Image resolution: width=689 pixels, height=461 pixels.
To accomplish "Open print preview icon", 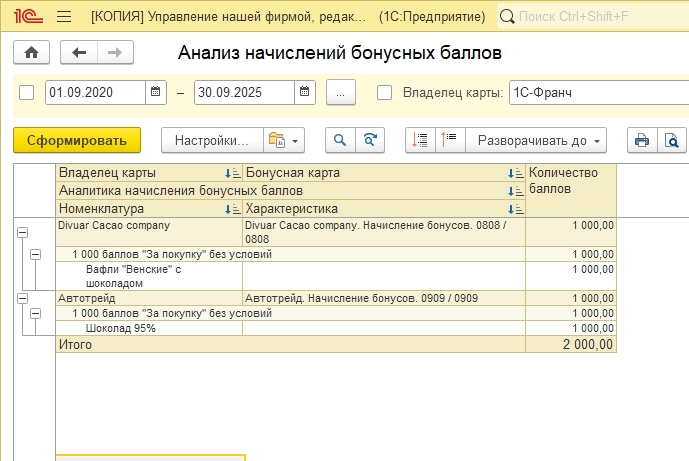I will (672, 140).
